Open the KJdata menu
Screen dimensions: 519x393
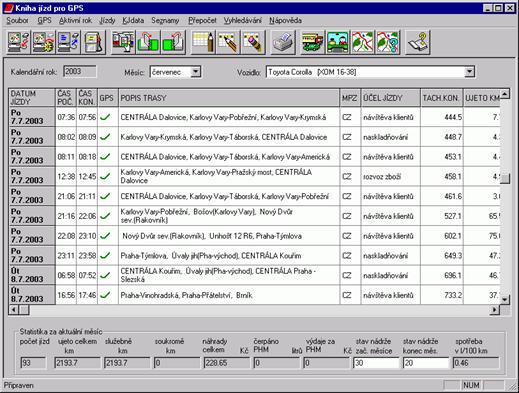click(x=133, y=21)
